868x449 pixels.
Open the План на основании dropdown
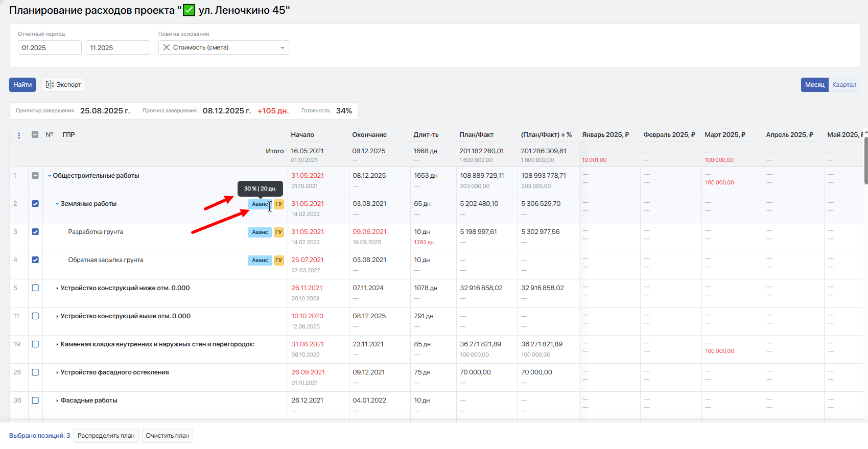[282, 48]
